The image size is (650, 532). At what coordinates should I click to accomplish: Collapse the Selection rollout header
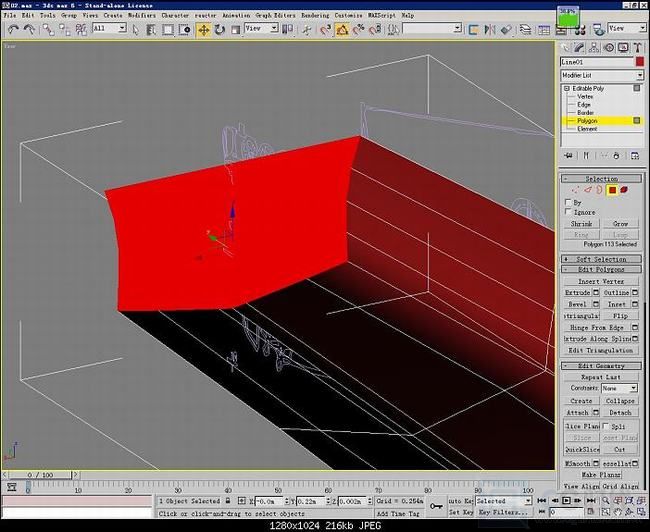click(601, 179)
